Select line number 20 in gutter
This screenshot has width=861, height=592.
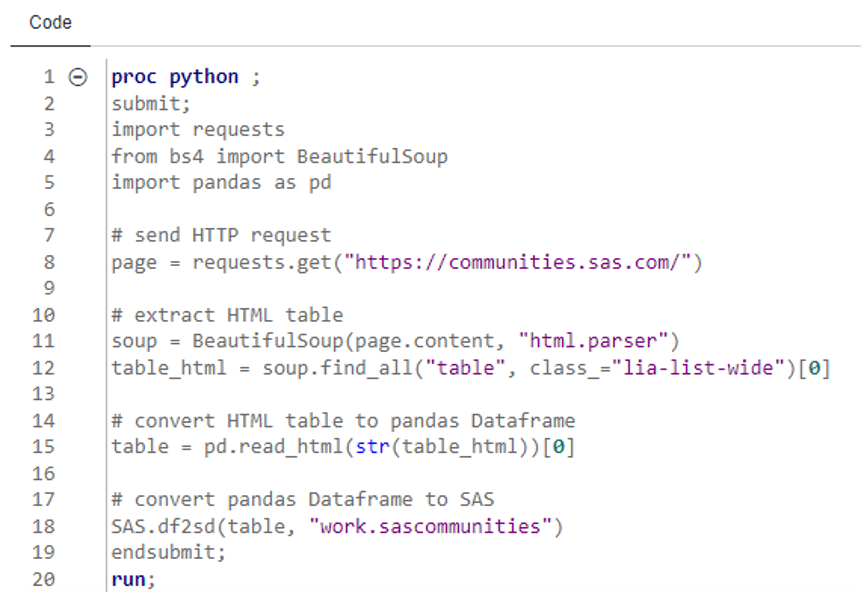(44, 579)
